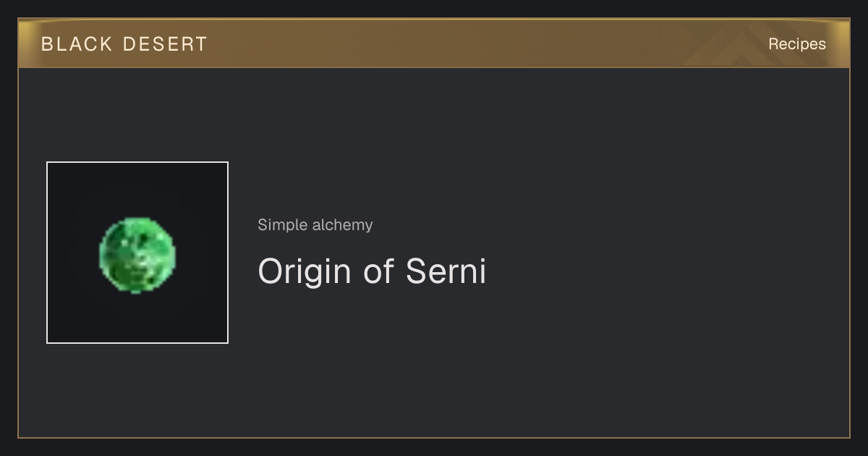
Task: Click the word alchemy under the header
Action: (343, 226)
